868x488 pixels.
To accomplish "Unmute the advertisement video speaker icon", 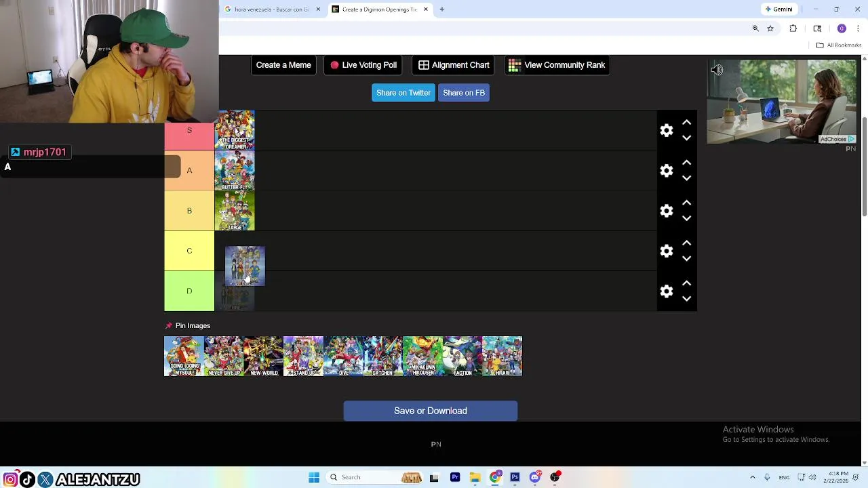I will (x=717, y=70).
